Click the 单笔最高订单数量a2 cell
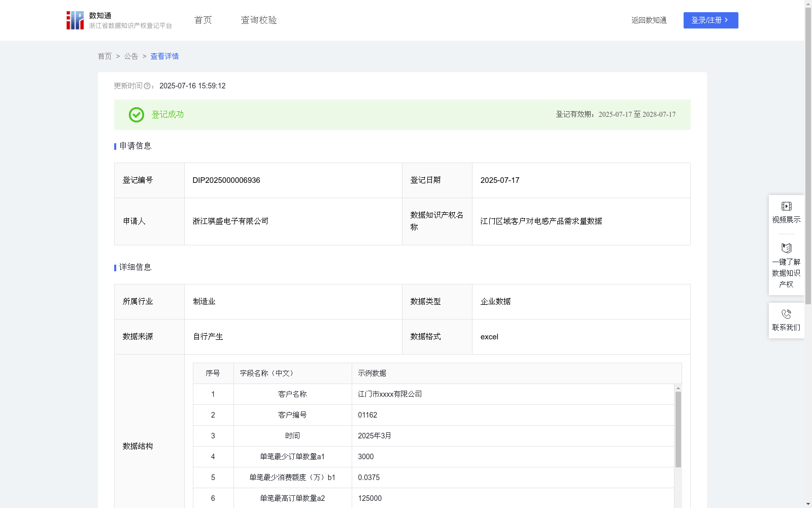Viewport: 812px width, 508px height. (x=292, y=498)
